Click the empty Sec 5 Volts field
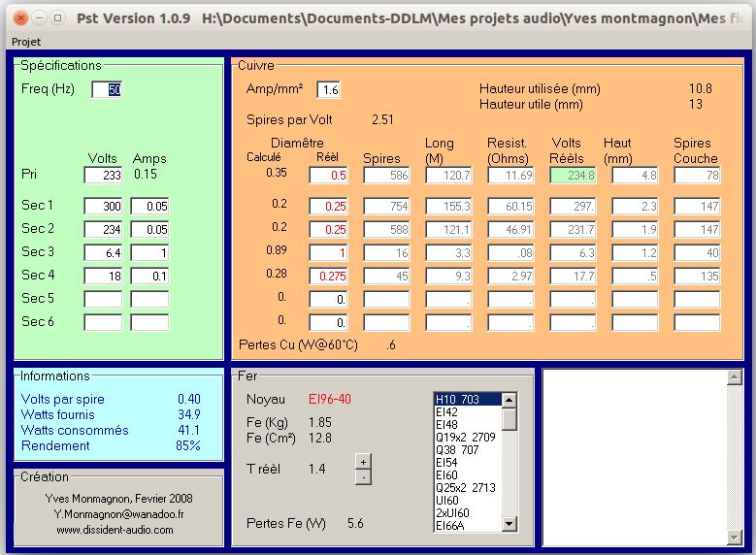This screenshot has height=555, width=756. (x=103, y=300)
